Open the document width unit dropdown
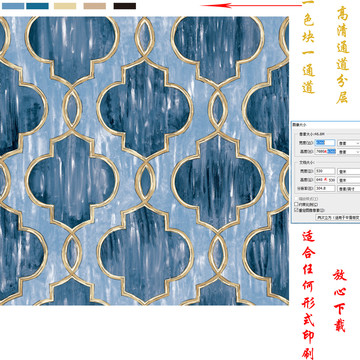The height and width of the screenshot is (360, 360). tap(349, 171)
